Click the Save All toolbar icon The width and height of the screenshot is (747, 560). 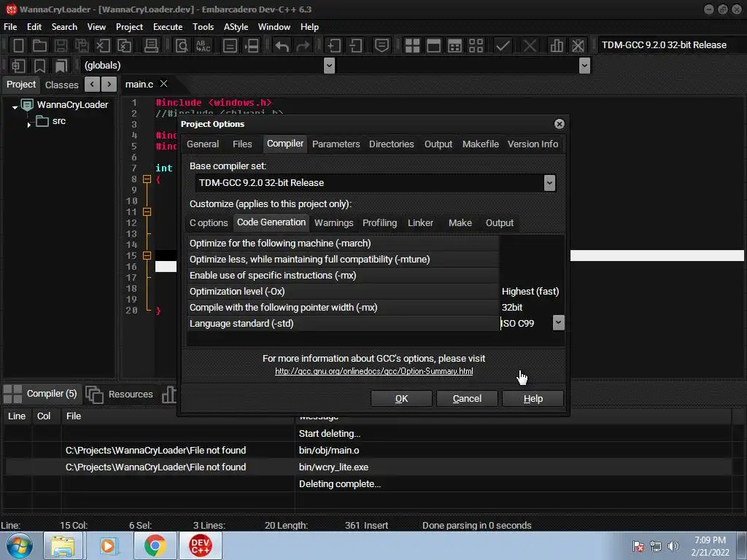pyautogui.click(x=82, y=45)
